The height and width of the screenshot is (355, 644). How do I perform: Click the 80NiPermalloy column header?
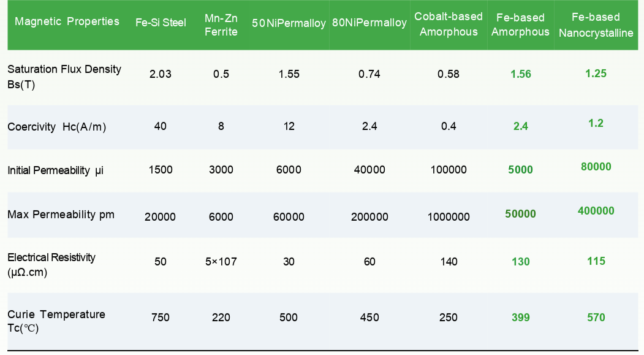point(369,23)
